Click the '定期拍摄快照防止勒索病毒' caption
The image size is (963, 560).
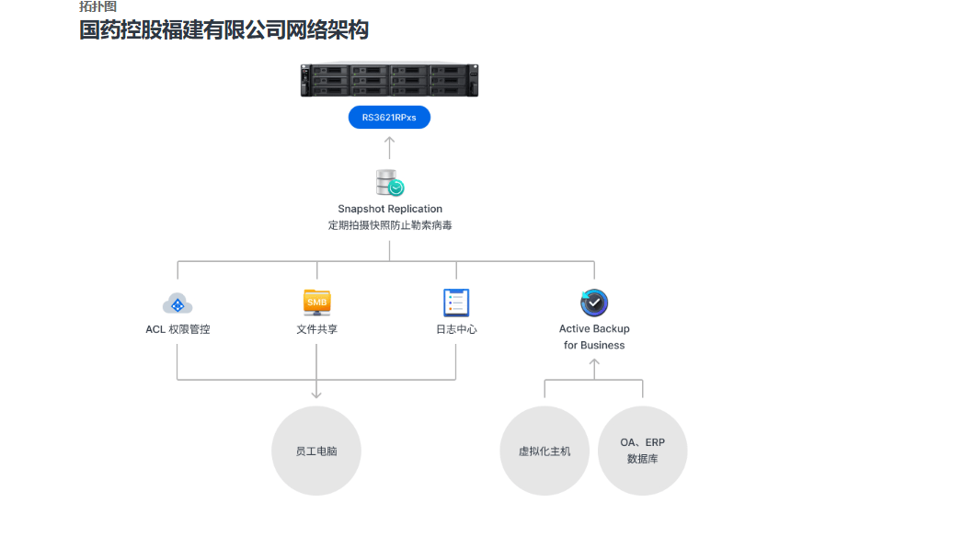coord(390,225)
